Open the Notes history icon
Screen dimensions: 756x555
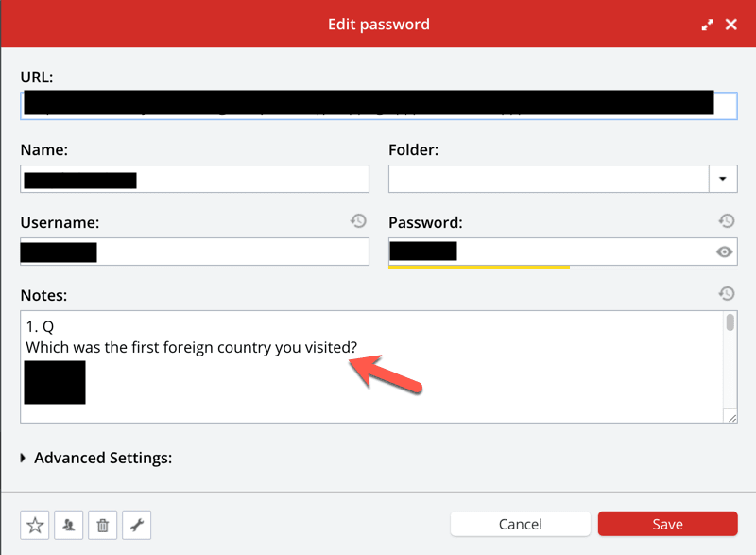(x=726, y=294)
